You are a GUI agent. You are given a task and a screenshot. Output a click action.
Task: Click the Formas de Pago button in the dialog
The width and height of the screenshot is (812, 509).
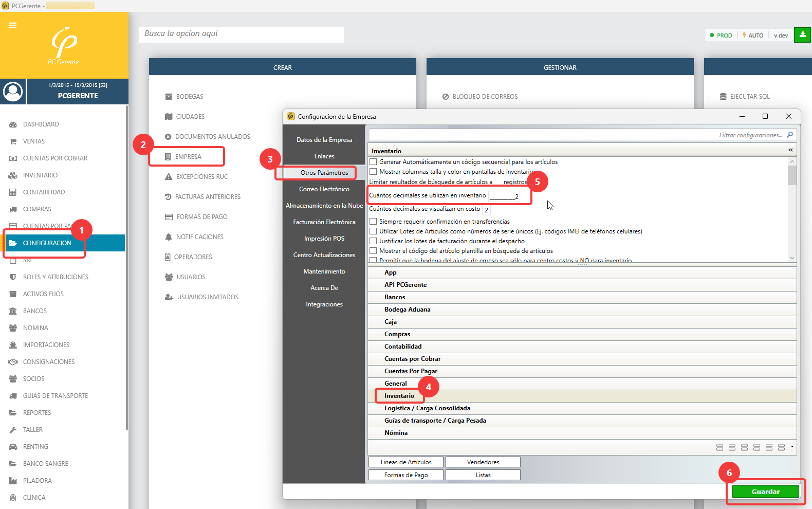406,475
